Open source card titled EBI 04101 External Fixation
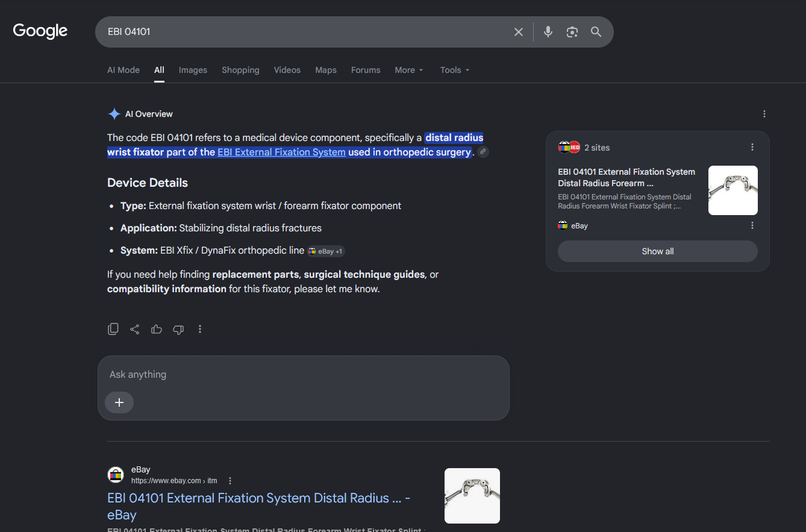806x532 pixels. pyautogui.click(x=626, y=178)
